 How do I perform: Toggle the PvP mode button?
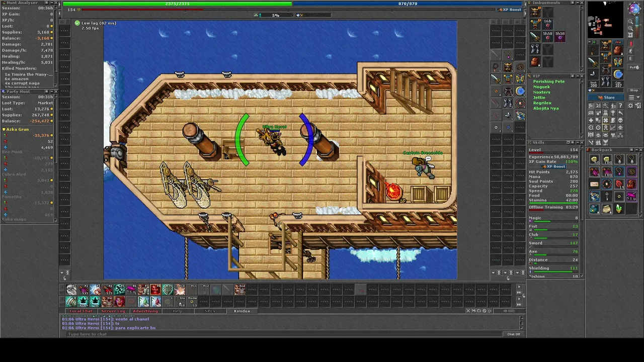(634, 67)
